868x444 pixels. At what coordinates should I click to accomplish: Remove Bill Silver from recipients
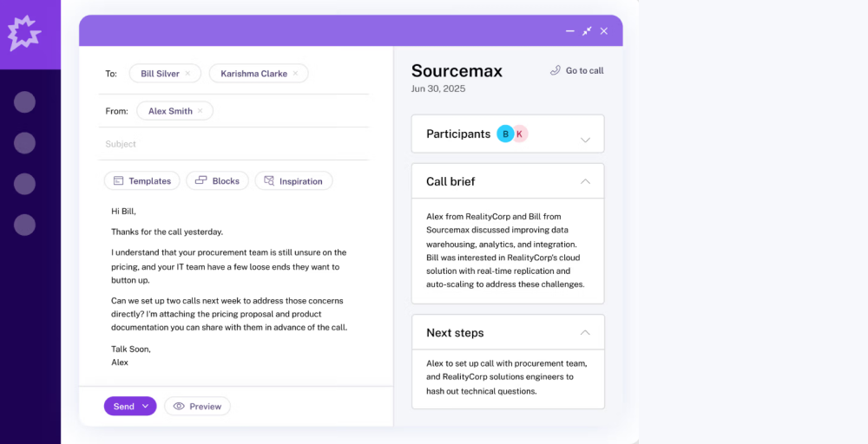point(187,74)
